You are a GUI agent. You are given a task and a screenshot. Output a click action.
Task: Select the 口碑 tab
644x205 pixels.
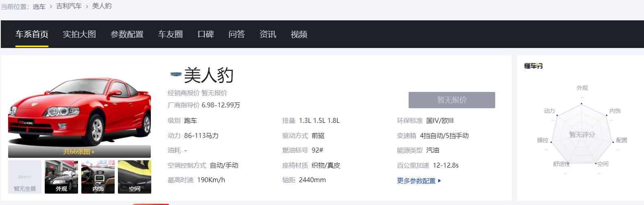click(206, 34)
